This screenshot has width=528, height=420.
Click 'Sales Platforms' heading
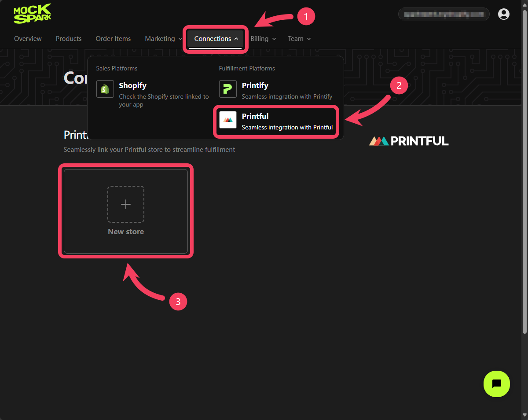(117, 68)
